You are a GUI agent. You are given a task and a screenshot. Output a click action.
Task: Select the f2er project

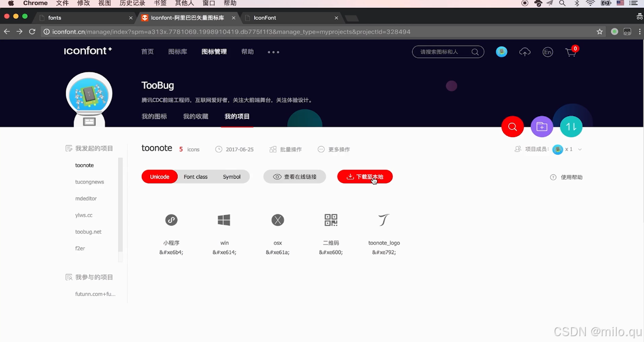(x=80, y=248)
